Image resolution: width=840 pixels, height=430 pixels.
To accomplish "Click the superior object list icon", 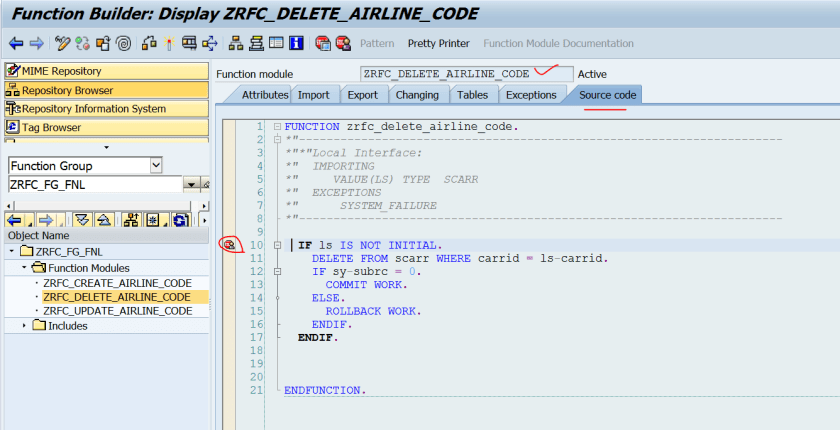I will [x=130, y=220].
